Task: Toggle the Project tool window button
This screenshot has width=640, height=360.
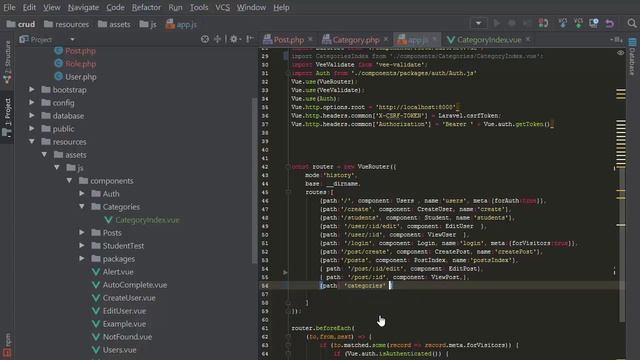Action: (x=7, y=118)
